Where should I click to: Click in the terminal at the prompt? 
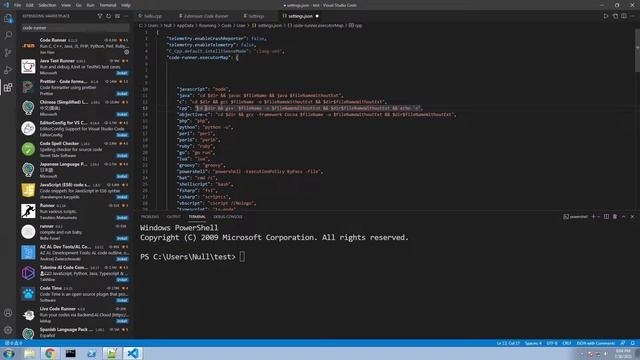coord(242,257)
